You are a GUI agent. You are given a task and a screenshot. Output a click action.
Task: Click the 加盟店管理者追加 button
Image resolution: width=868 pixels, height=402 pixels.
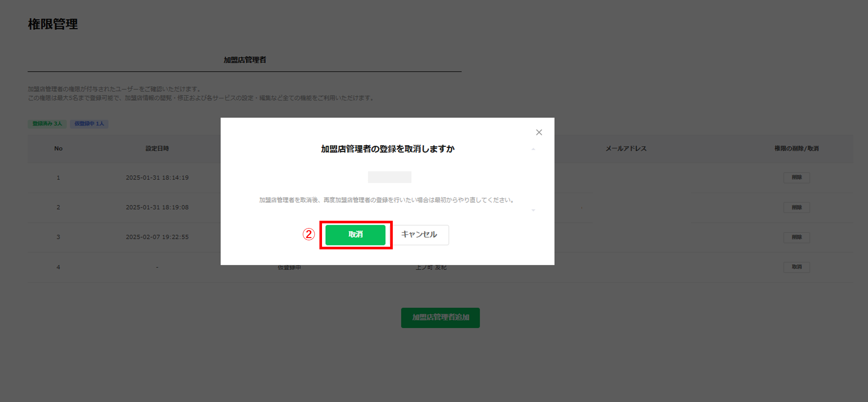tap(440, 317)
